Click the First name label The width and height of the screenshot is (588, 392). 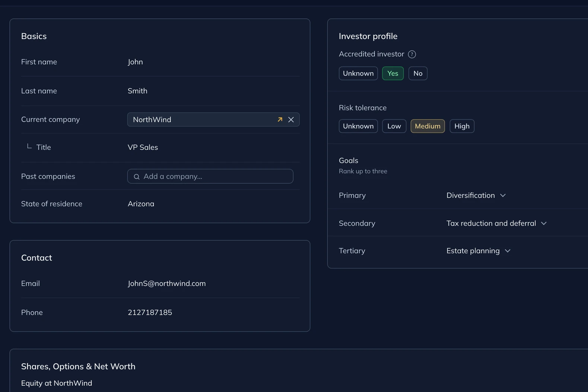coord(39,62)
